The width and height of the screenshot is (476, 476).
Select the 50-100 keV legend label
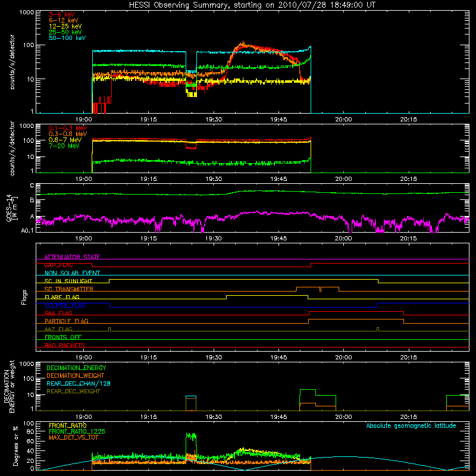click(x=67, y=38)
